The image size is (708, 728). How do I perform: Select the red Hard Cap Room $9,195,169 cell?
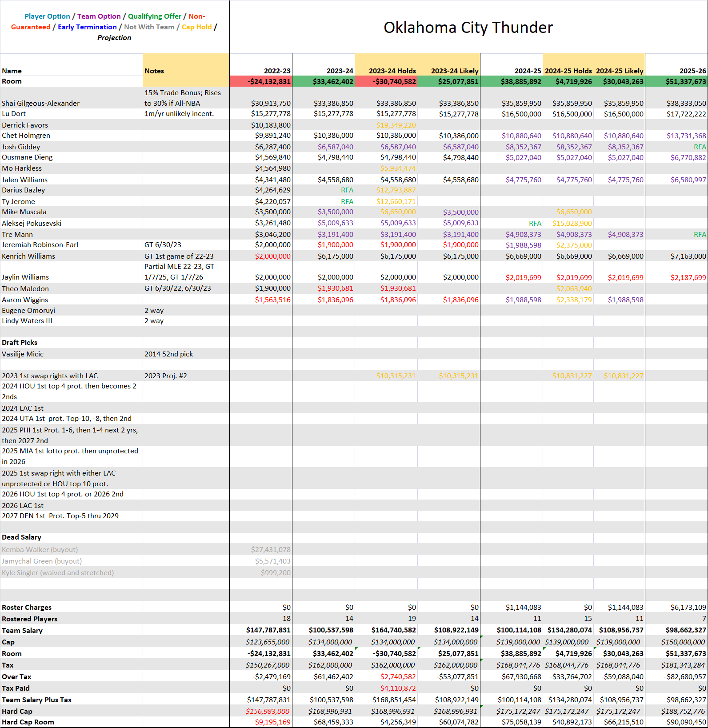[x=272, y=722]
